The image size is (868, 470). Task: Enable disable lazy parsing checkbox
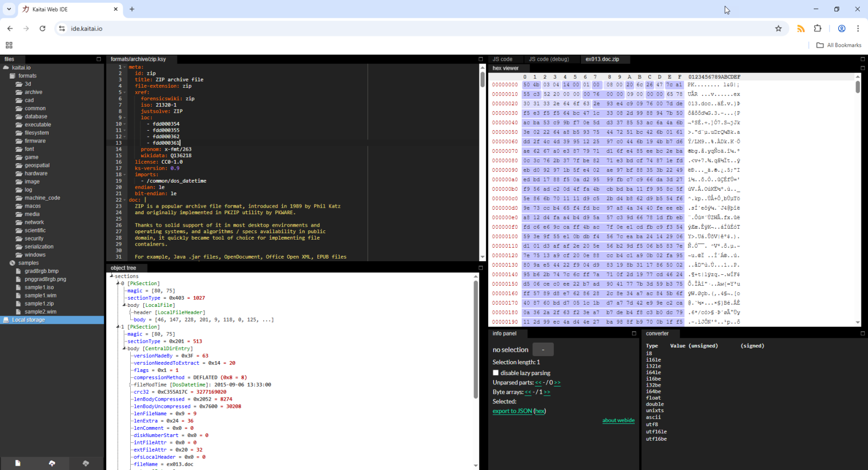pyautogui.click(x=496, y=373)
